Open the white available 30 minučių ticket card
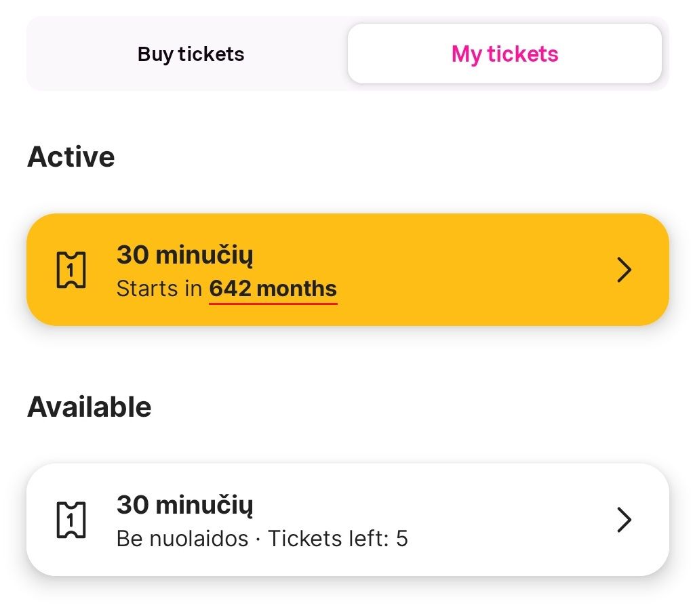Viewport: 693px width, 616px height. click(347, 520)
